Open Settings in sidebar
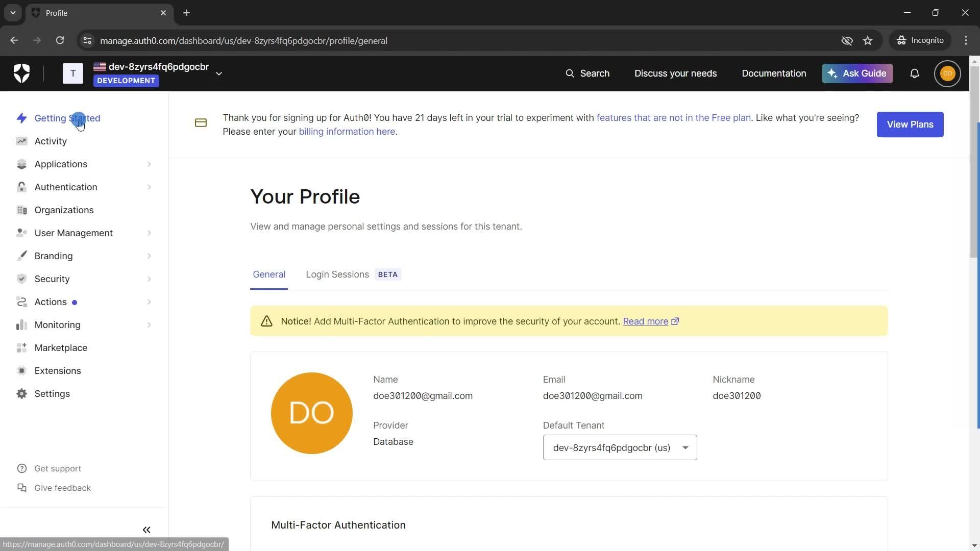980x551 pixels. point(52,394)
